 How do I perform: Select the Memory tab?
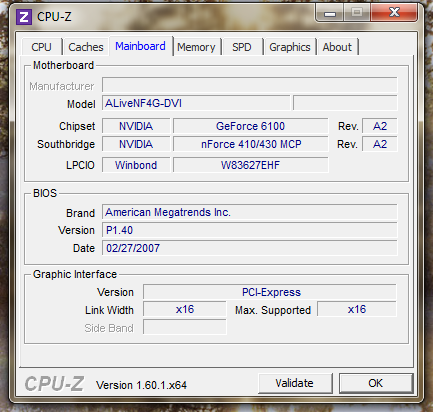tap(196, 47)
